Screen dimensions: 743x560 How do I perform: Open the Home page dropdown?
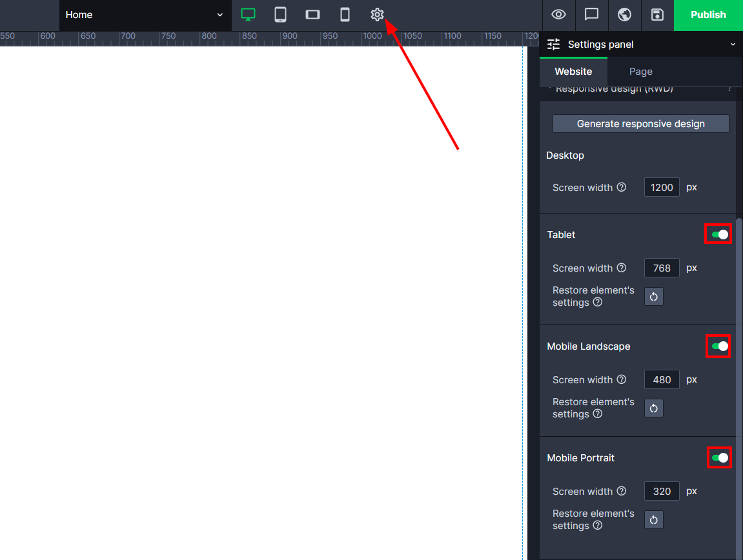[x=145, y=15]
